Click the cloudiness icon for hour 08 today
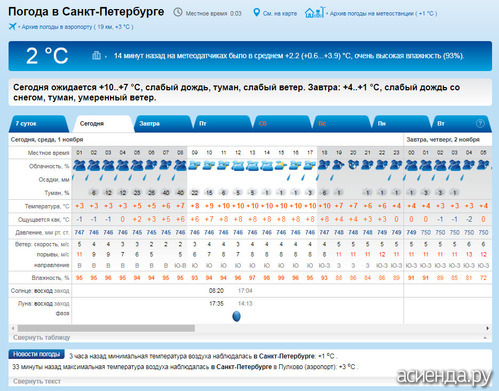Screen dimensions: 499x391 point(180,165)
